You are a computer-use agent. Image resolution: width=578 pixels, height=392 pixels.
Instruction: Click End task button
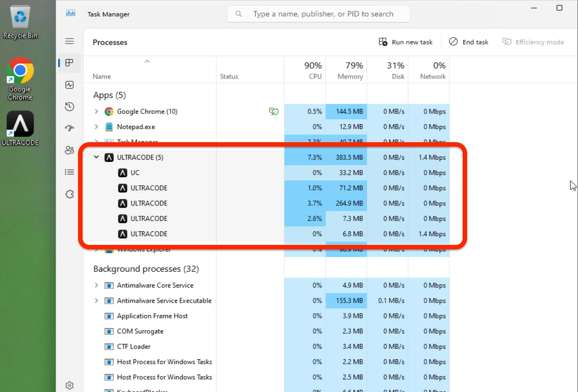click(469, 42)
